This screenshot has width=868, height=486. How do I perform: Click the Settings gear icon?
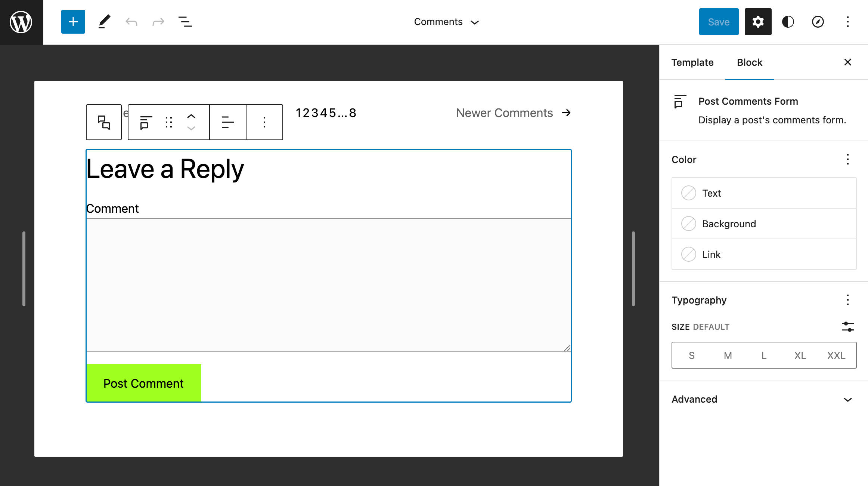coord(757,22)
